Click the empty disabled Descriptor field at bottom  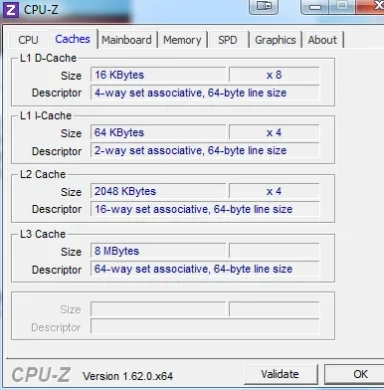point(205,327)
